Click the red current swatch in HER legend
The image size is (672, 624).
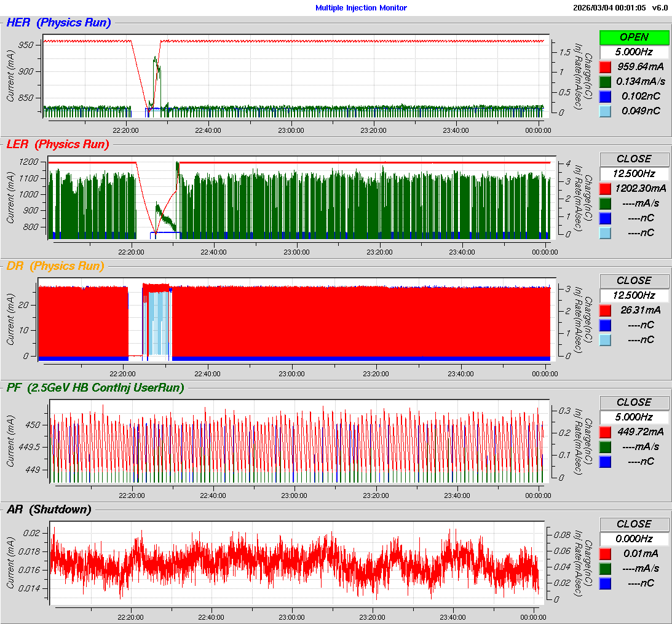coord(605,67)
